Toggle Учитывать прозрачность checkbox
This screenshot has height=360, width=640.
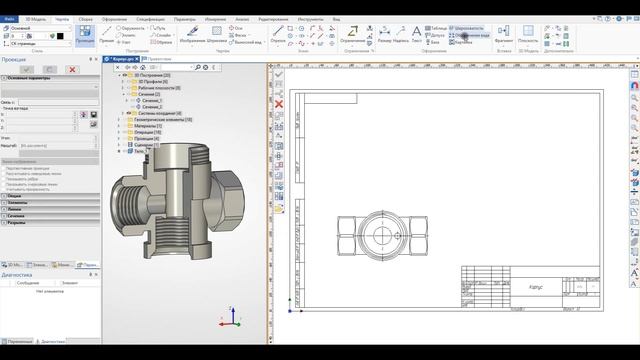tap(4, 189)
